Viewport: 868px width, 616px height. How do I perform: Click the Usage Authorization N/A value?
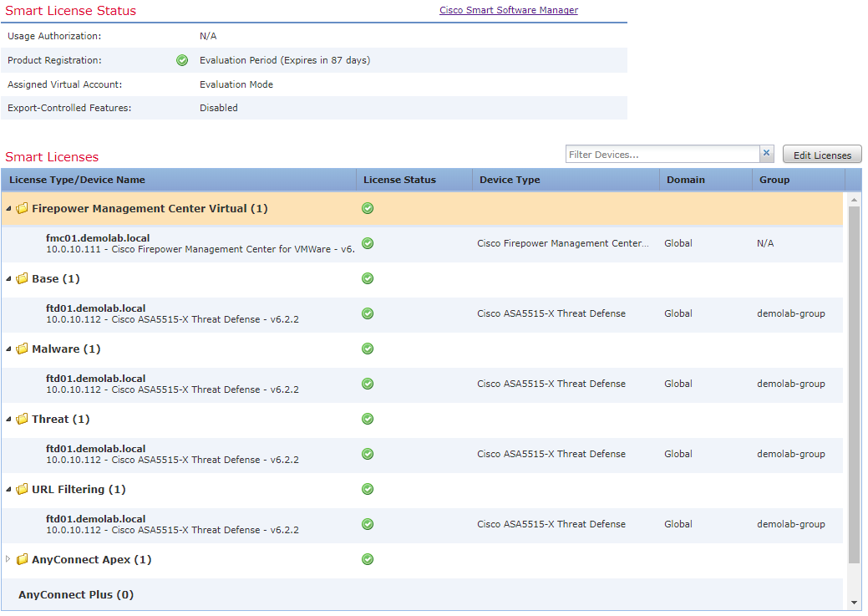208,36
